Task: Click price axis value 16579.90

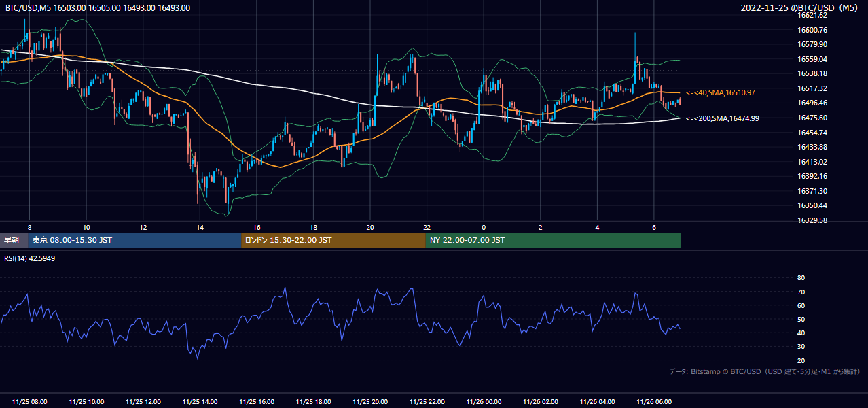Action: click(x=812, y=44)
